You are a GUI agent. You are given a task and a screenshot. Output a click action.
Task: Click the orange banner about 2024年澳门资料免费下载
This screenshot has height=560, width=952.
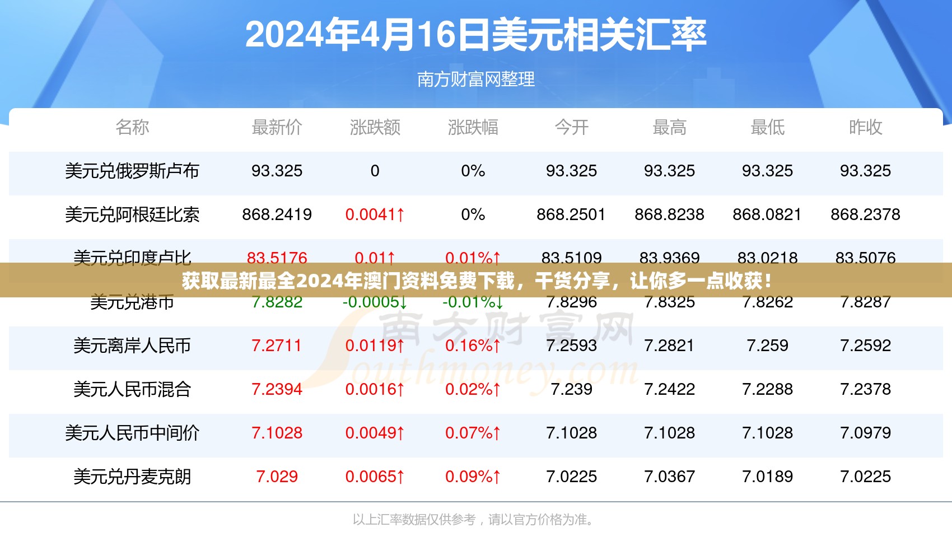pyautogui.click(x=476, y=280)
